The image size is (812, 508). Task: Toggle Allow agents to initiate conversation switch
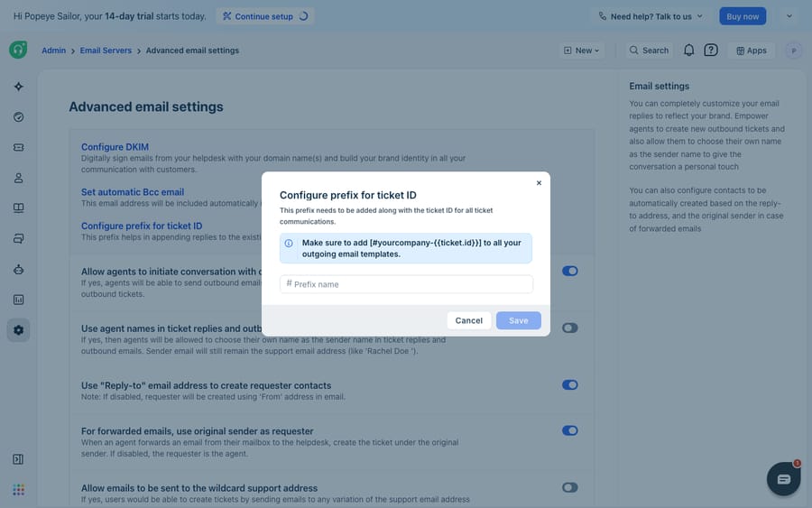[570, 271]
